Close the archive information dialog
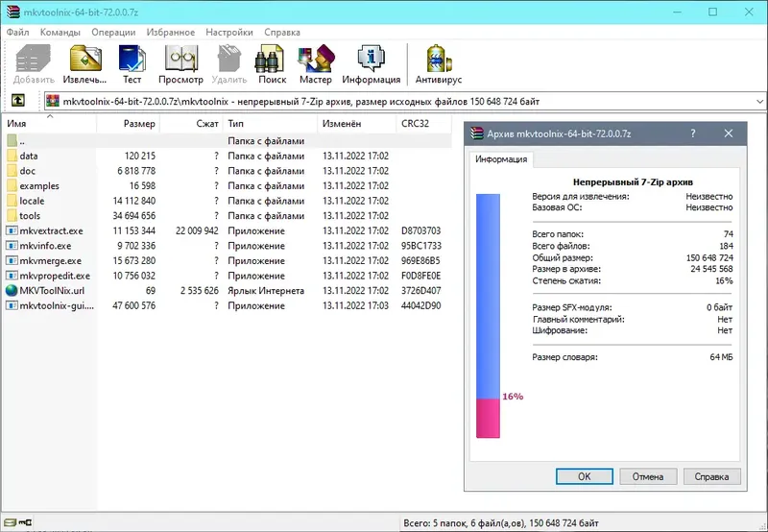This screenshot has height=532, width=768. (729, 133)
